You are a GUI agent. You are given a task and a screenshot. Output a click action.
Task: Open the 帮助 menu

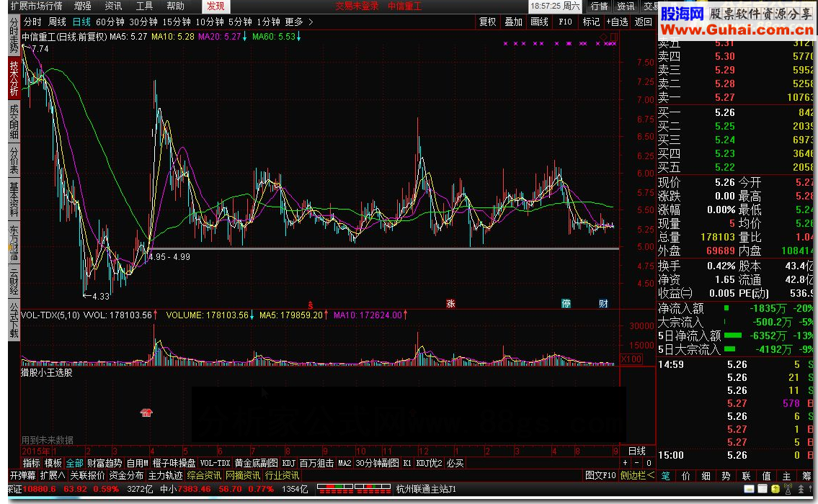click(175, 6)
